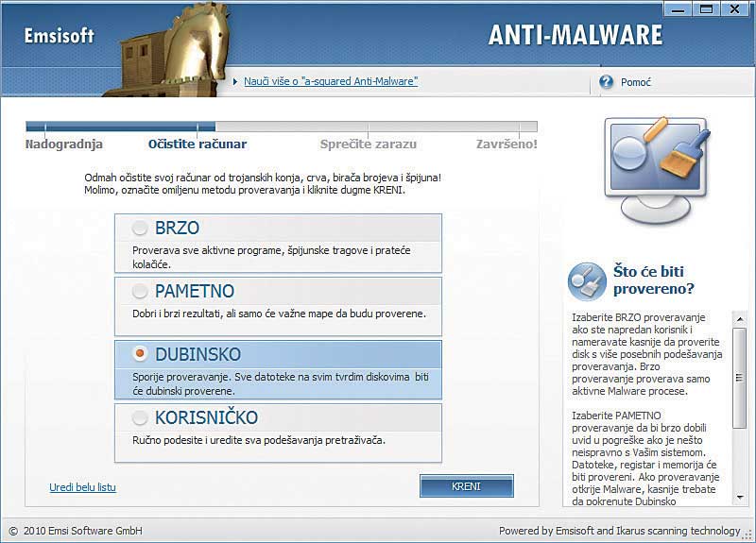Click the scroll down arrow of info panel
Screen dimensions: 756x543
pyautogui.click(x=740, y=498)
